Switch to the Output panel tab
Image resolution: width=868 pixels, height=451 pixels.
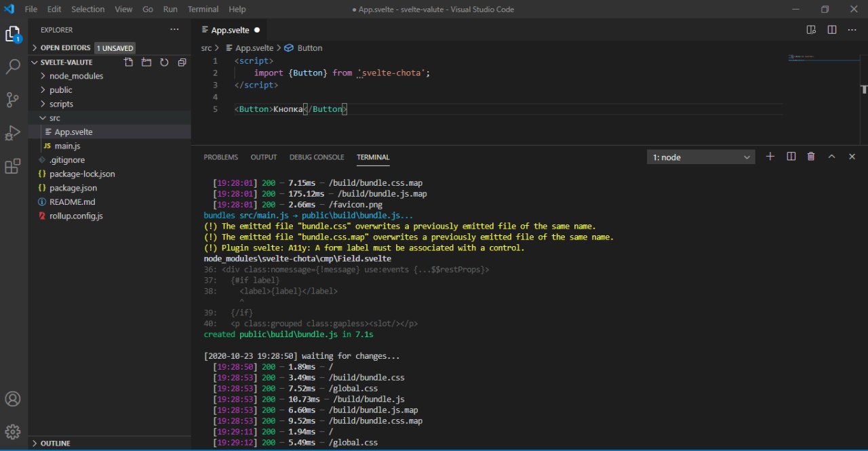coord(264,157)
